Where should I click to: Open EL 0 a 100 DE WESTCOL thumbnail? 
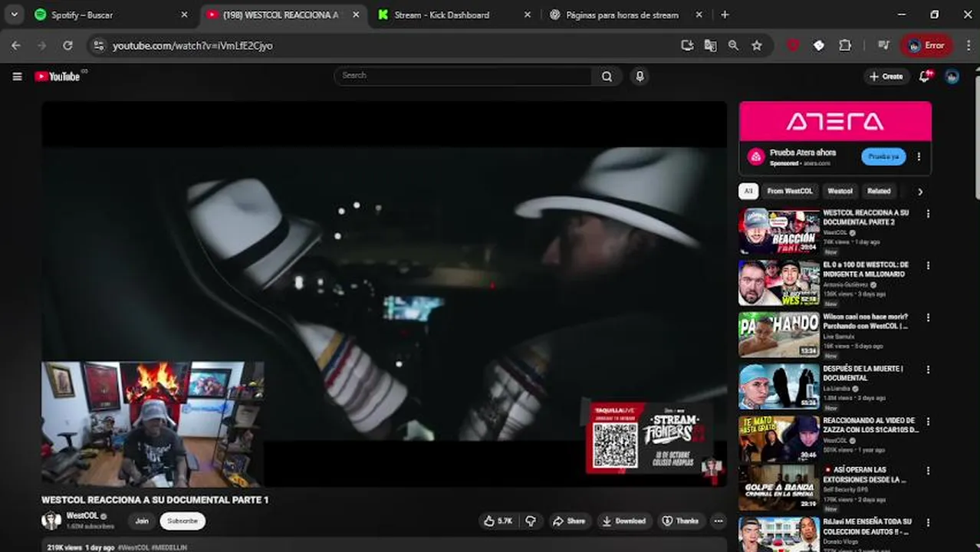coord(779,284)
